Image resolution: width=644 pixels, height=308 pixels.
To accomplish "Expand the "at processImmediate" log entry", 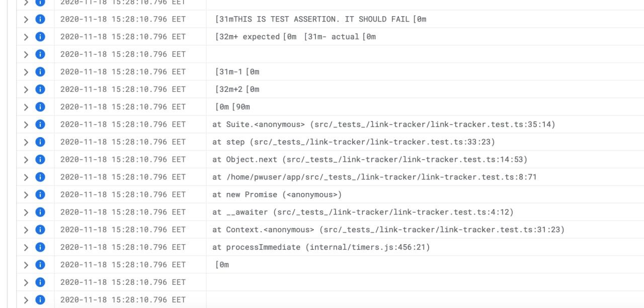I will 26,247.
